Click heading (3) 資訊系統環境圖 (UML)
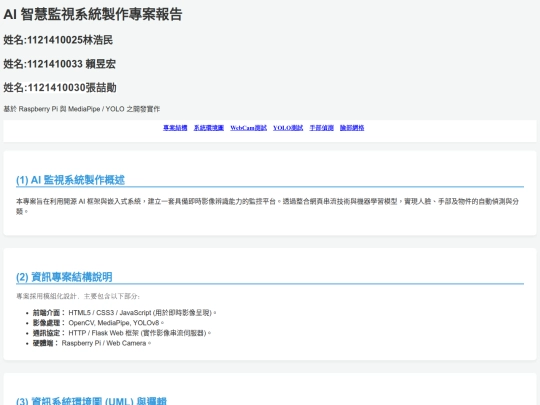The height and width of the screenshot is (405, 540). tap(91, 401)
